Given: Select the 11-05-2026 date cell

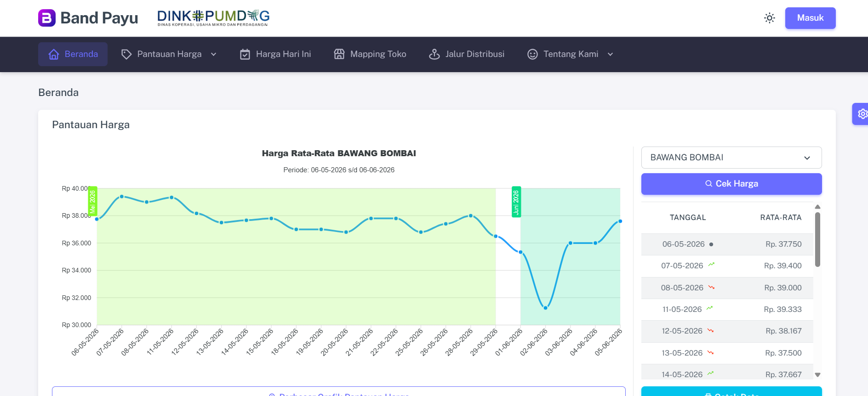Looking at the screenshot, I should pos(682,310).
